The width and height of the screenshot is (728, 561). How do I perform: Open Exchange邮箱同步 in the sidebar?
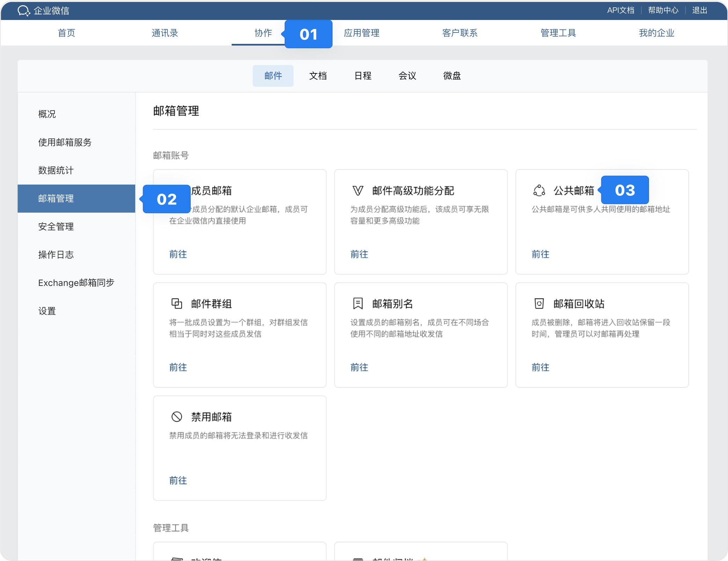point(76,283)
